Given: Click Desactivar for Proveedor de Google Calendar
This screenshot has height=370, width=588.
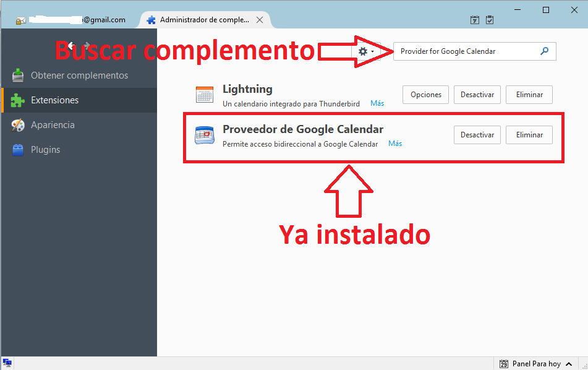Looking at the screenshot, I should [477, 135].
